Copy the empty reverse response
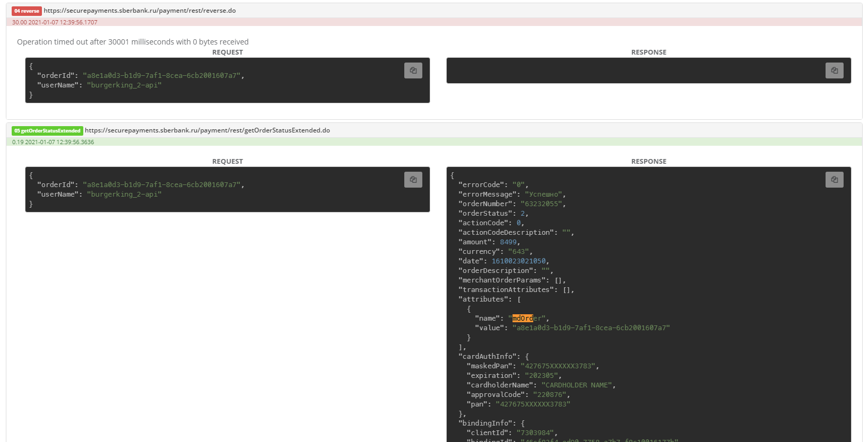The height and width of the screenshot is (442, 868). click(x=834, y=70)
